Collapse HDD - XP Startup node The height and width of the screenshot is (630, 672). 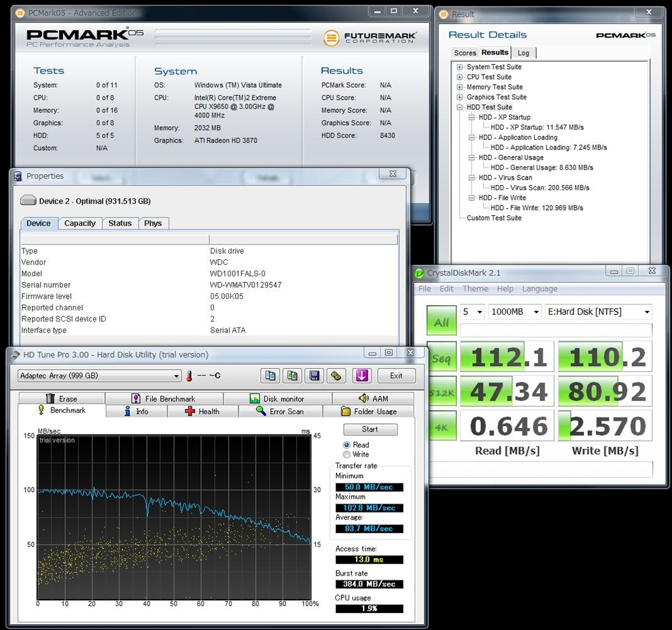(472, 117)
